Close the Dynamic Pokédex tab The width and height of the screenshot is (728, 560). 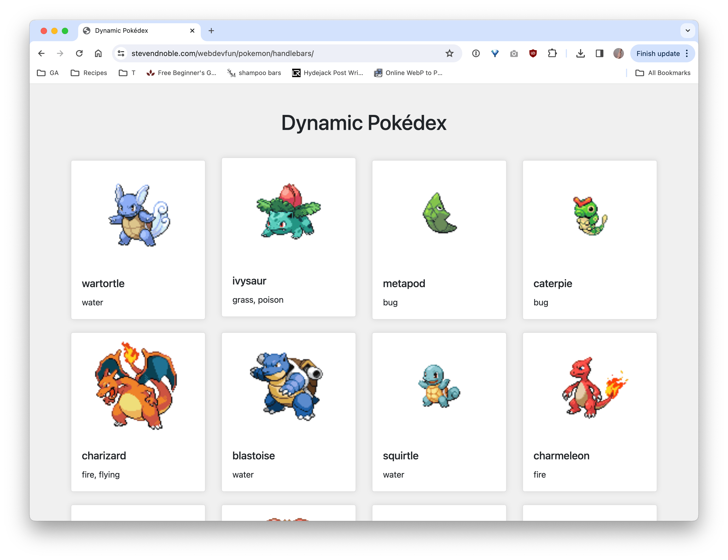click(x=192, y=31)
